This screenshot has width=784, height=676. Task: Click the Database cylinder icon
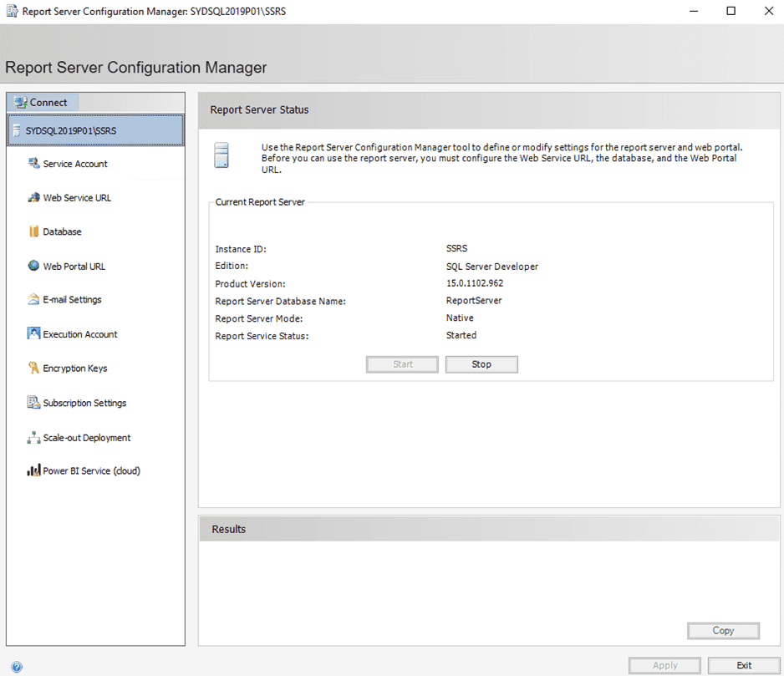point(33,231)
